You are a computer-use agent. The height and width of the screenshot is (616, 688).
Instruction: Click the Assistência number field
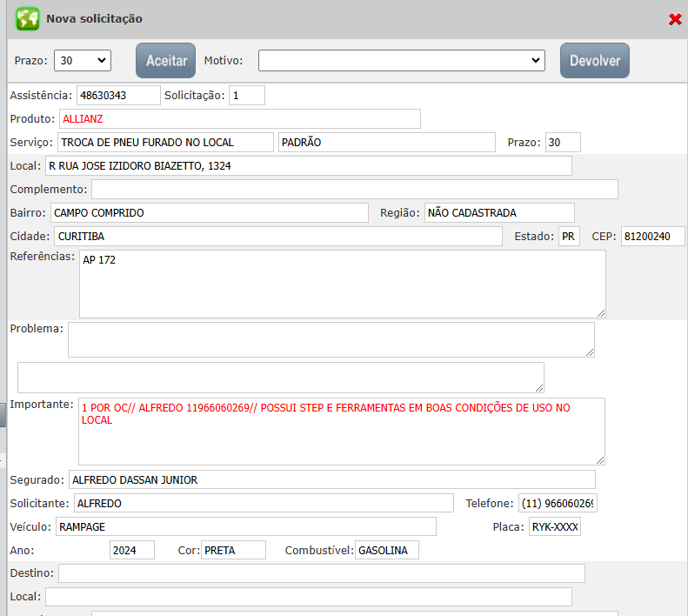[x=118, y=95]
